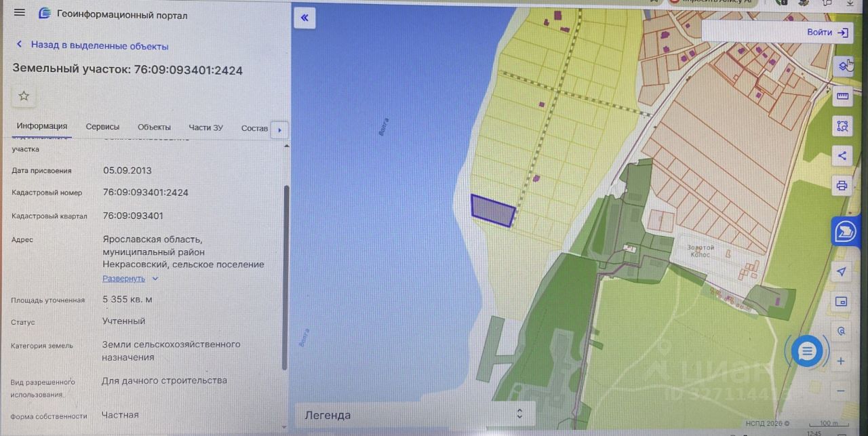The image size is (868, 436).
Task: Open the Состав tab
Action: (x=254, y=128)
